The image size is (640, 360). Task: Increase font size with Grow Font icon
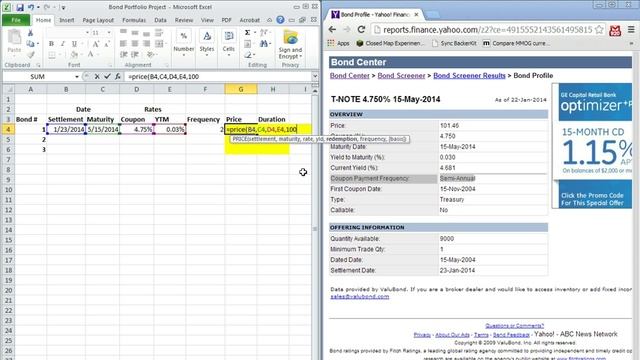(96, 44)
